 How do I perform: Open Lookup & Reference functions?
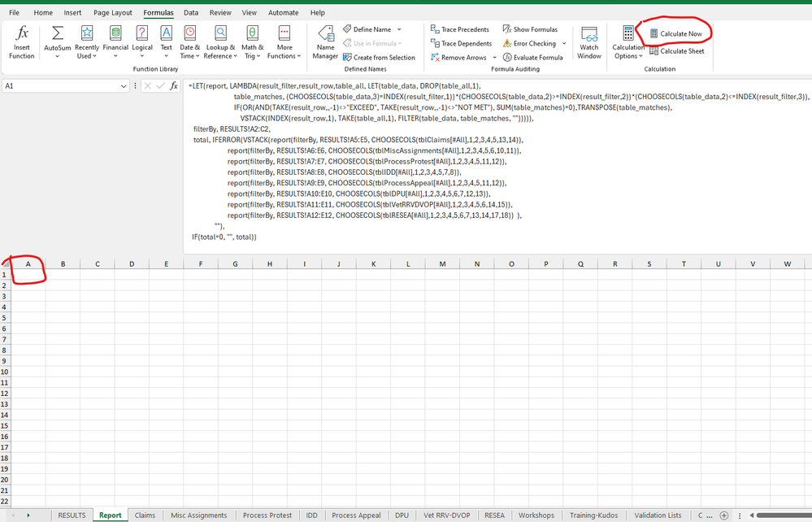click(220, 42)
